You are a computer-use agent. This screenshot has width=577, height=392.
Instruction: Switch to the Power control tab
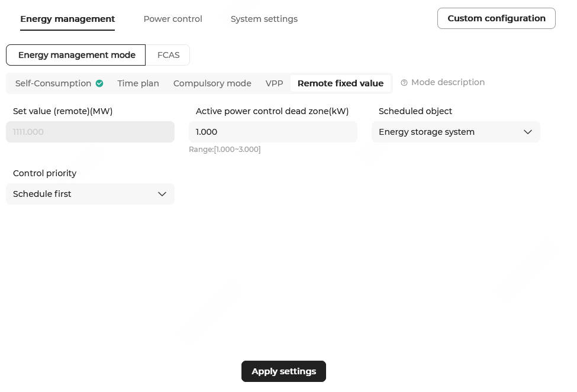coord(173,19)
